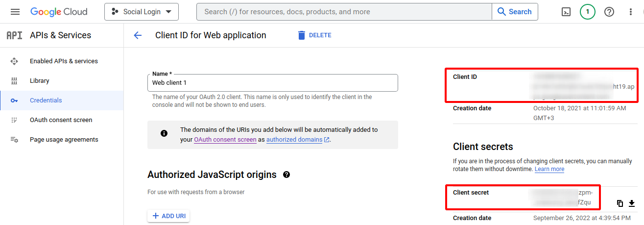Open Enabled APIs & services page

[x=62, y=61]
